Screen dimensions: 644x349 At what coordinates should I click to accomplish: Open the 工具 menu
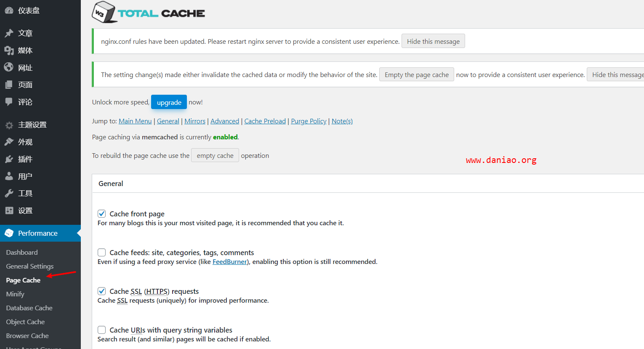click(40, 193)
